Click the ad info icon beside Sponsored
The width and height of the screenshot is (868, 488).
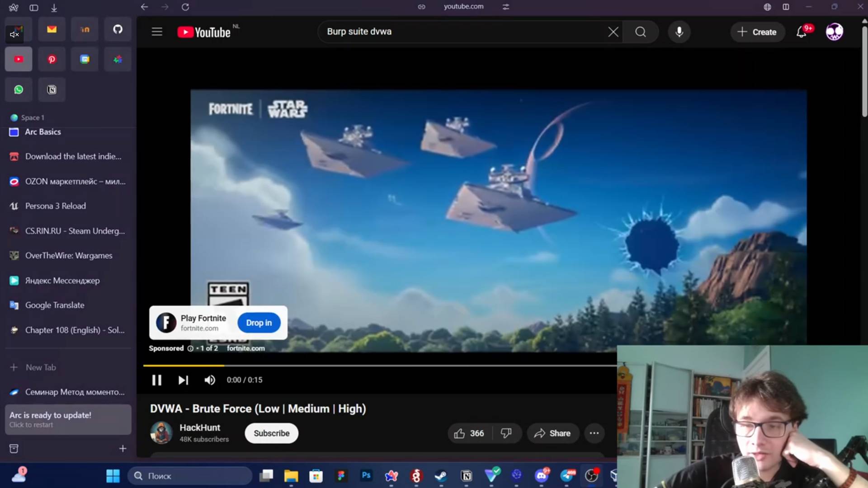pyautogui.click(x=190, y=348)
